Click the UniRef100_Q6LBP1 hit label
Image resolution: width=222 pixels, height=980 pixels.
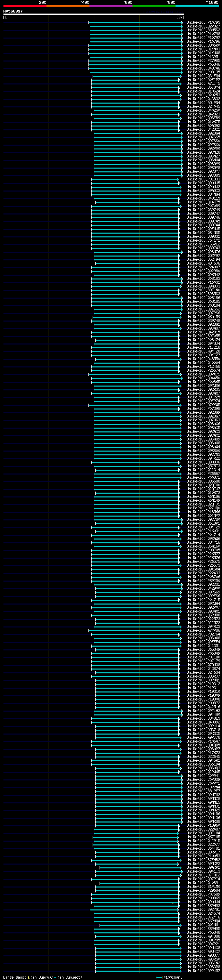pos(203,524)
